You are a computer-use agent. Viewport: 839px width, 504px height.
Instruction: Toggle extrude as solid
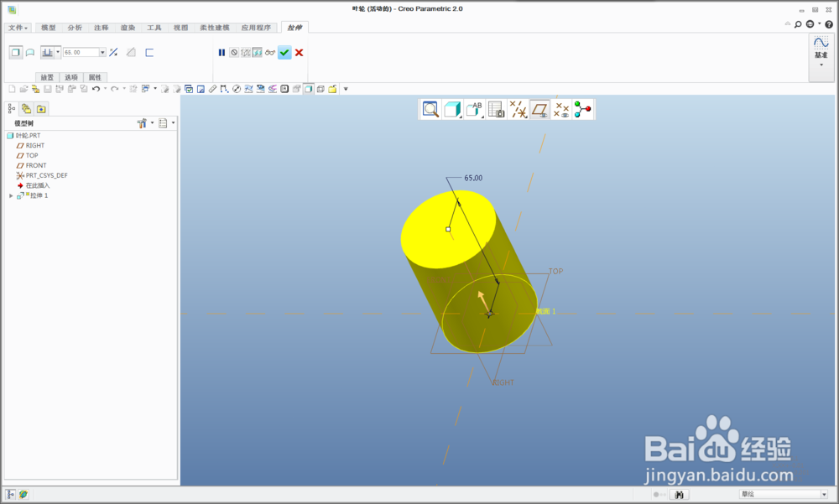coord(16,53)
